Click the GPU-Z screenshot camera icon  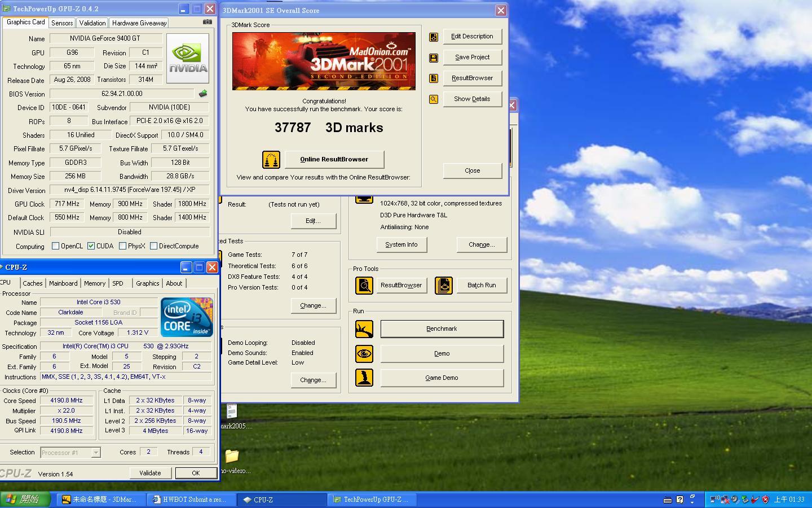[x=208, y=22]
